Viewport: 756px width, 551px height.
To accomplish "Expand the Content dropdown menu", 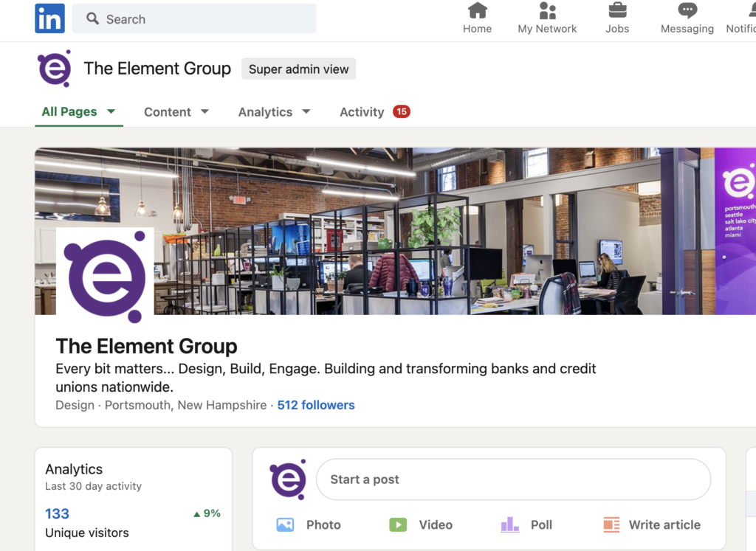I will point(176,112).
